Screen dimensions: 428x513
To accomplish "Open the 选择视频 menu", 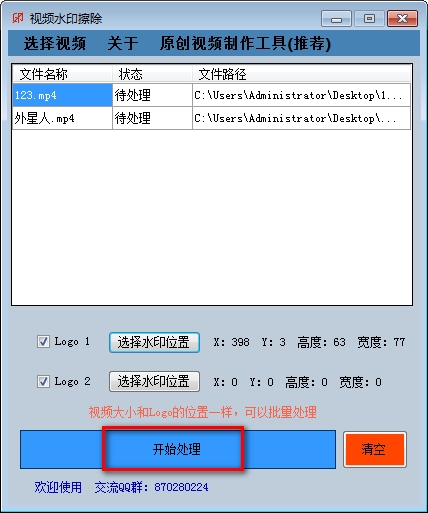I will (55, 43).
